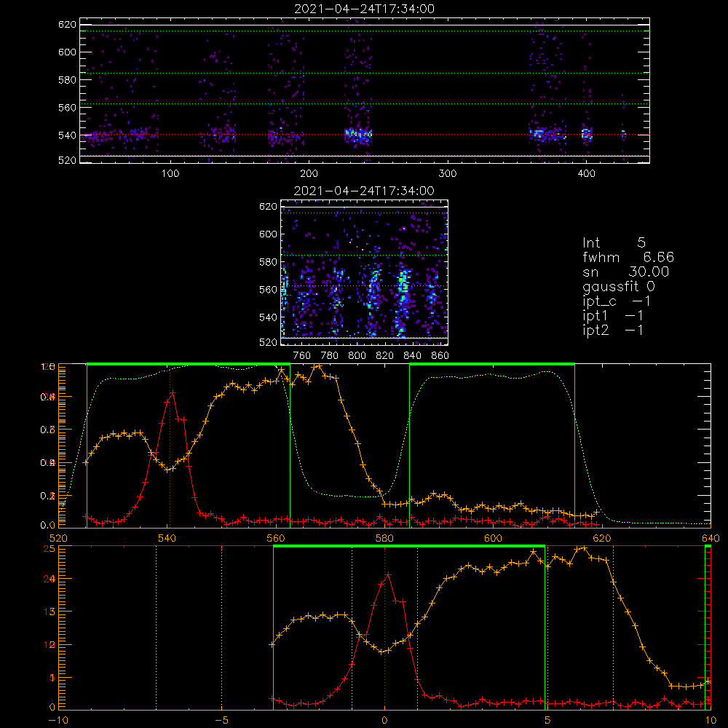Viewport: 728px width, 728px height.
Task: Click x-axis label 10 on bottom plot
Action: click(x=711, y=721)
